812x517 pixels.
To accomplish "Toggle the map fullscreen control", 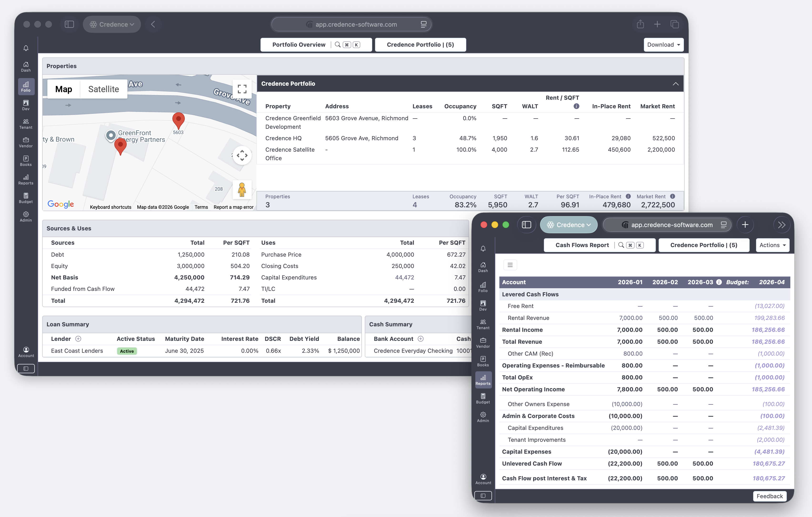I will coord(242,89).
